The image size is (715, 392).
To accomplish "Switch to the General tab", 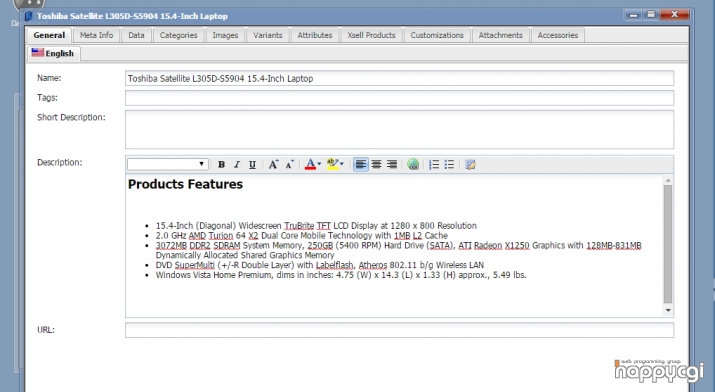I will [x=49, y=35].
